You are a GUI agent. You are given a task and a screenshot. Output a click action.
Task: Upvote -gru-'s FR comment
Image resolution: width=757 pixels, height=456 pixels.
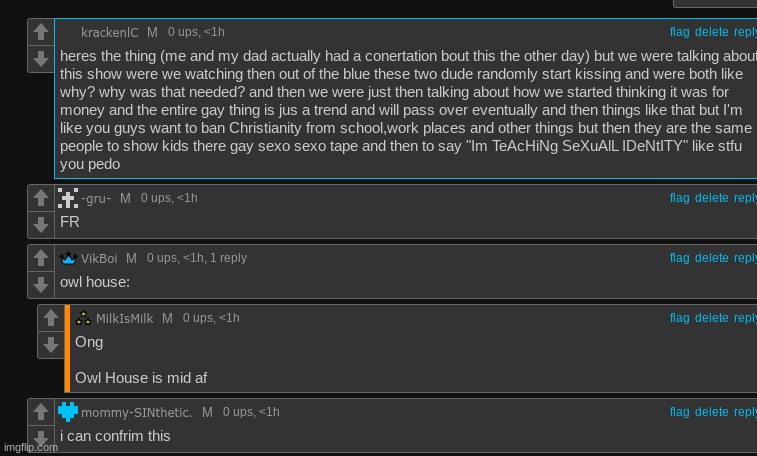coord(41,198)
